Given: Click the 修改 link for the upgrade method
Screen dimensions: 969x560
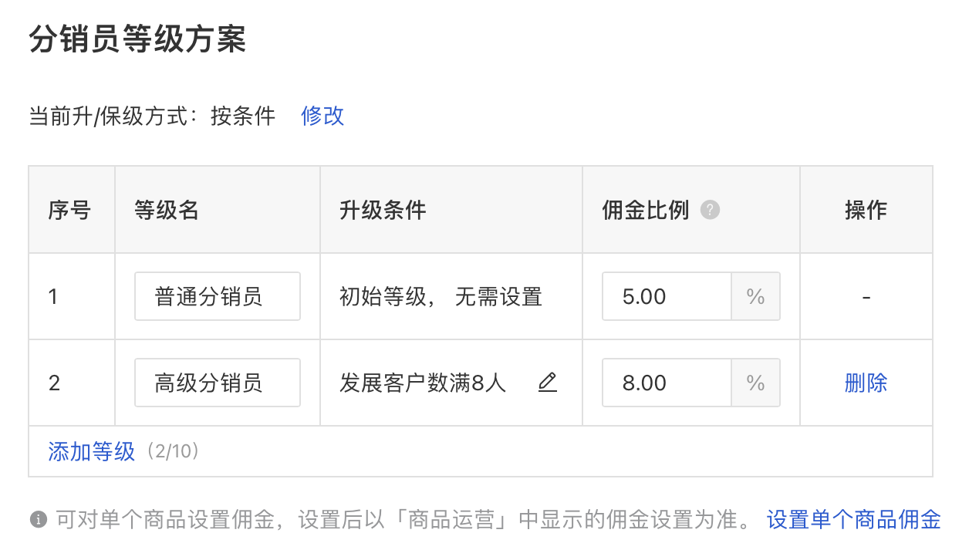Looking at the screenshot, I should (x=322, y=116).
